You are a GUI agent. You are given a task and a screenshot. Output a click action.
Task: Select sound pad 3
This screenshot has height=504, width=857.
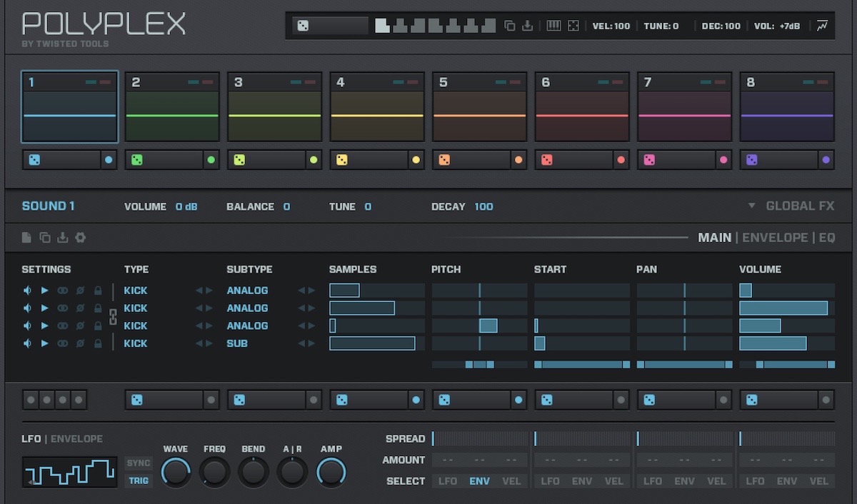(x=274, y=107)
